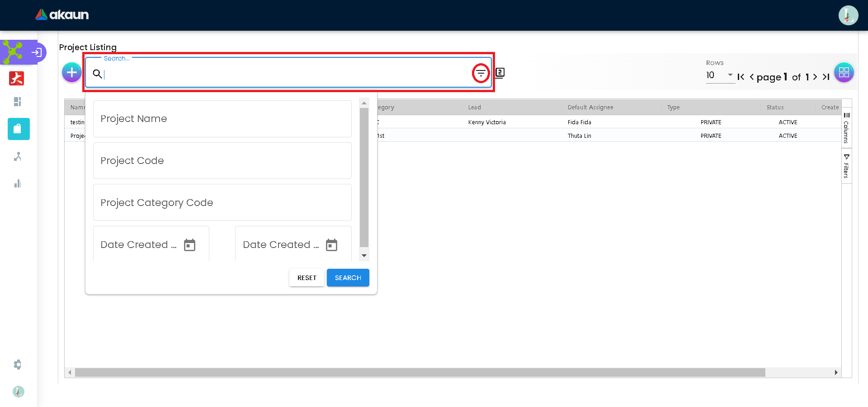Focus the Project Name field
The width and height of the screenshot is (868, 407).
click(222, 119)
